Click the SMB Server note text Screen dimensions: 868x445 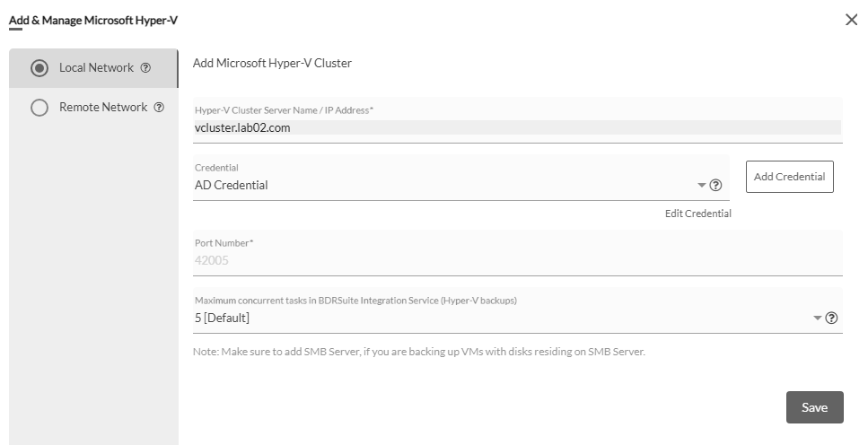coord(419,352)
